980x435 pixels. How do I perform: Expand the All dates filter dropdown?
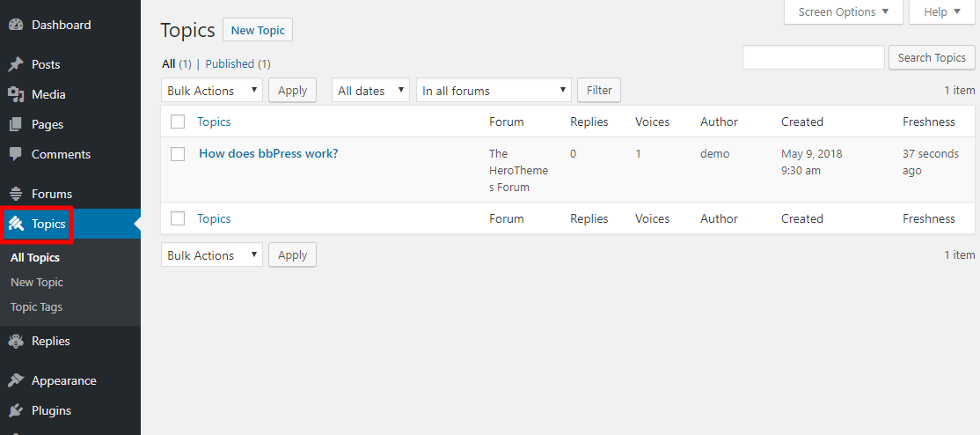pyautogui.click(x=370, y=91)
